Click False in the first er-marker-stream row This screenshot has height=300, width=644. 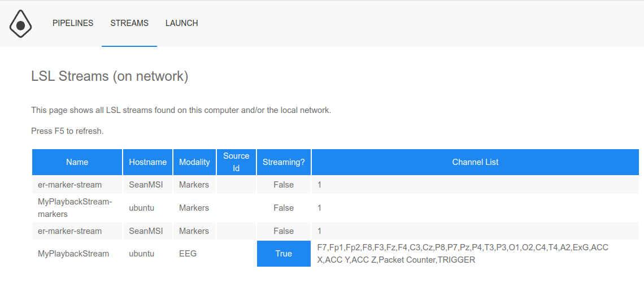[284, 185]
